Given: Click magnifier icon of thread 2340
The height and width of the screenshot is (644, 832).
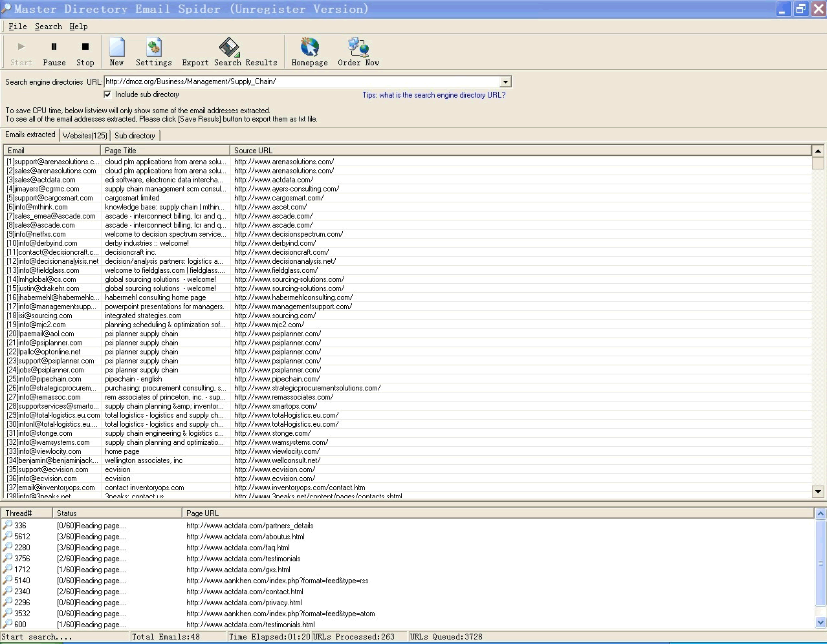Looking at the screenshot, I should [x=8, y=591].
